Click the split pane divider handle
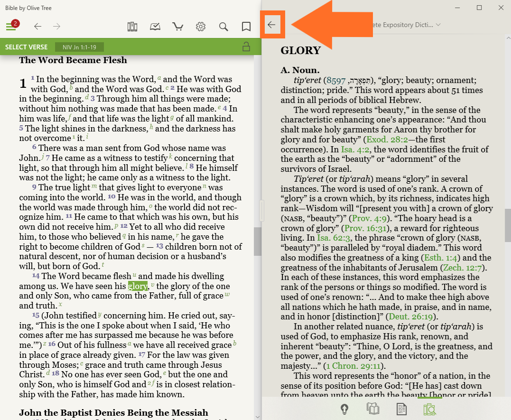The width and height of the screenshot is (511, 420). coord(262,210)
